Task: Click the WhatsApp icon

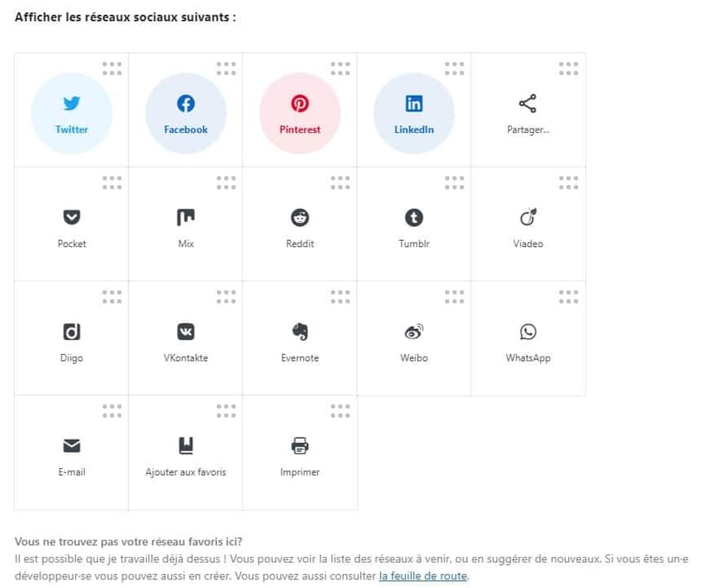Action: point(528,332)
